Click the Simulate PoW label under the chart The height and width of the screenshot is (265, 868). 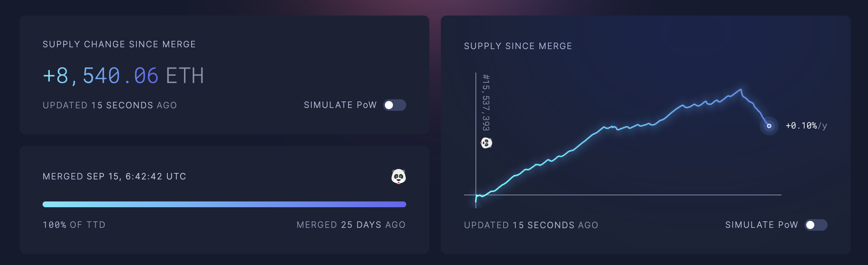tap(762, 225)
